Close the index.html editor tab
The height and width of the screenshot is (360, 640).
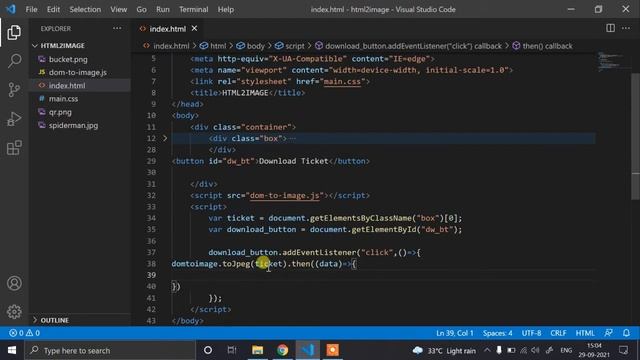pos(194,28)
